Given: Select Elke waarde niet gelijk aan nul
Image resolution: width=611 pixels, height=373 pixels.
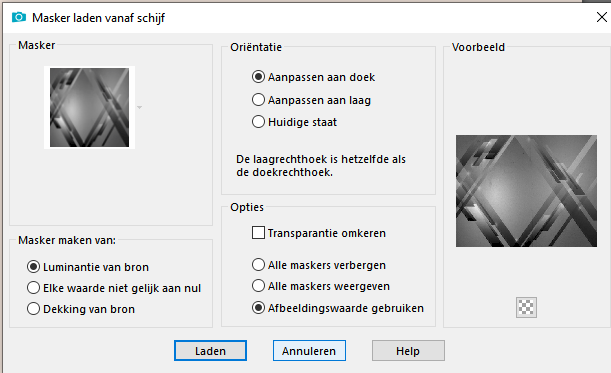Looking at the screenshot, I should (114, 288).
